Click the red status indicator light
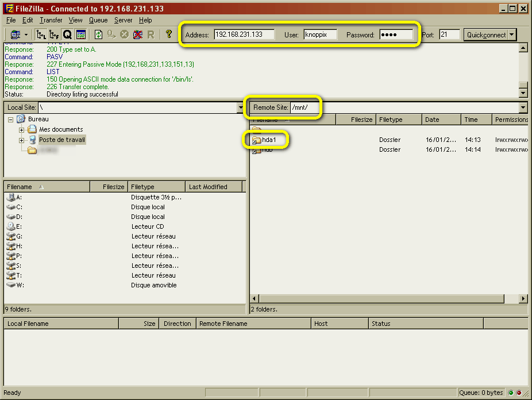The image size is (532, 400). (x=519, y=393)
